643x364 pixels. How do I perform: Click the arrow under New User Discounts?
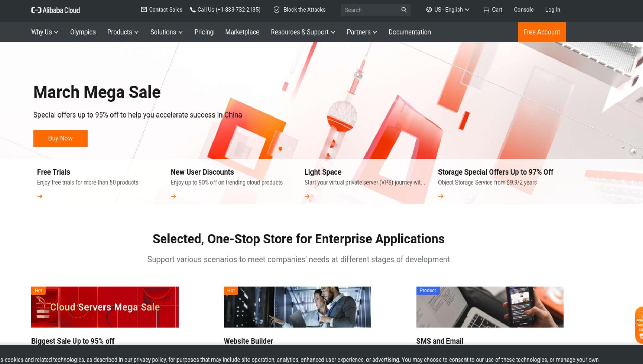pos(173,196)
